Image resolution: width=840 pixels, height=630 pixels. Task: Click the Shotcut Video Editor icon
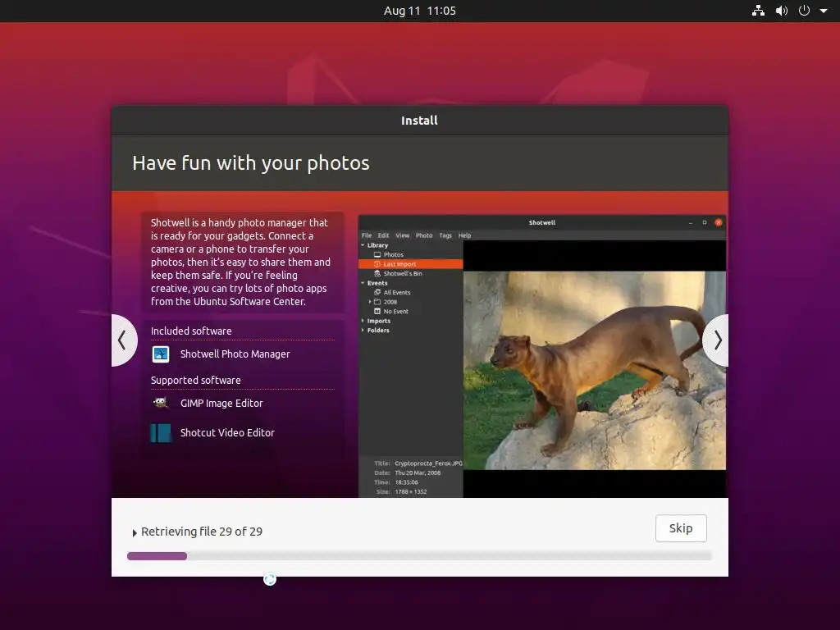pos(161,433)
